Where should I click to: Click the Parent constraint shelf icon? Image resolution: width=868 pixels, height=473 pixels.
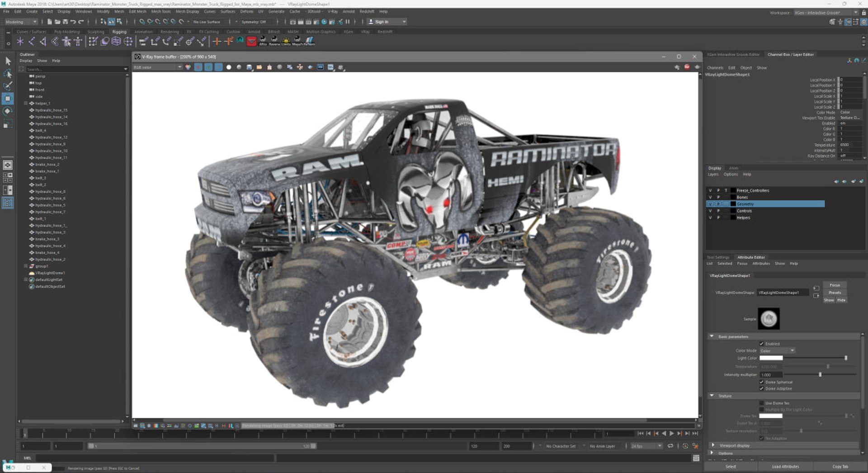(x=143, y=42)
